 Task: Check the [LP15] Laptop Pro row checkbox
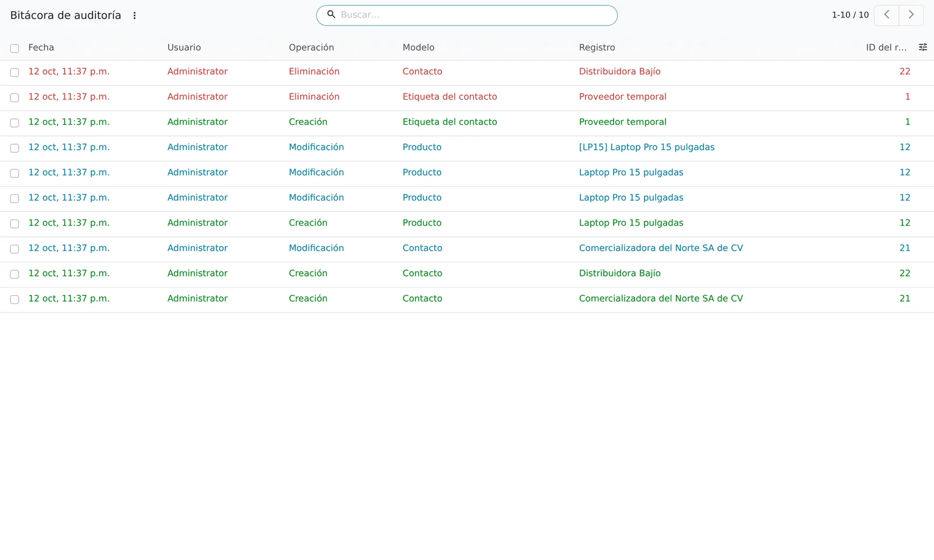pyautogui.click(x=15, y=148)
